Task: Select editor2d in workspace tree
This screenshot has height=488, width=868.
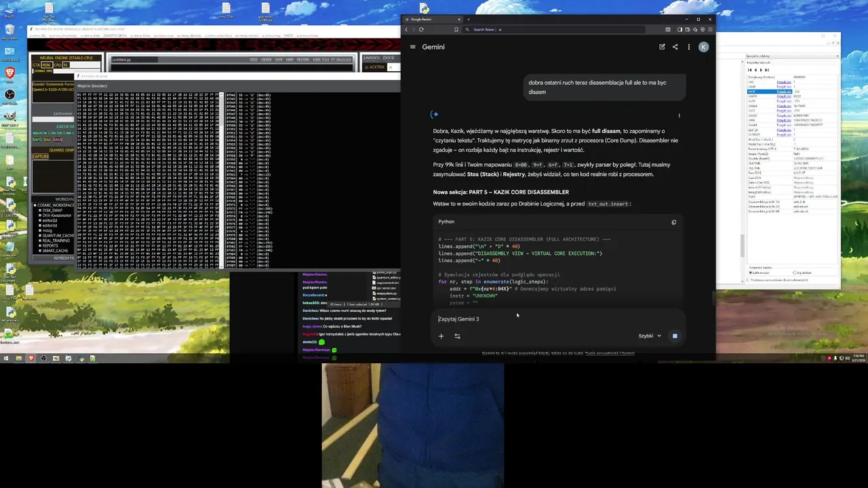Action: click(50, 220)
